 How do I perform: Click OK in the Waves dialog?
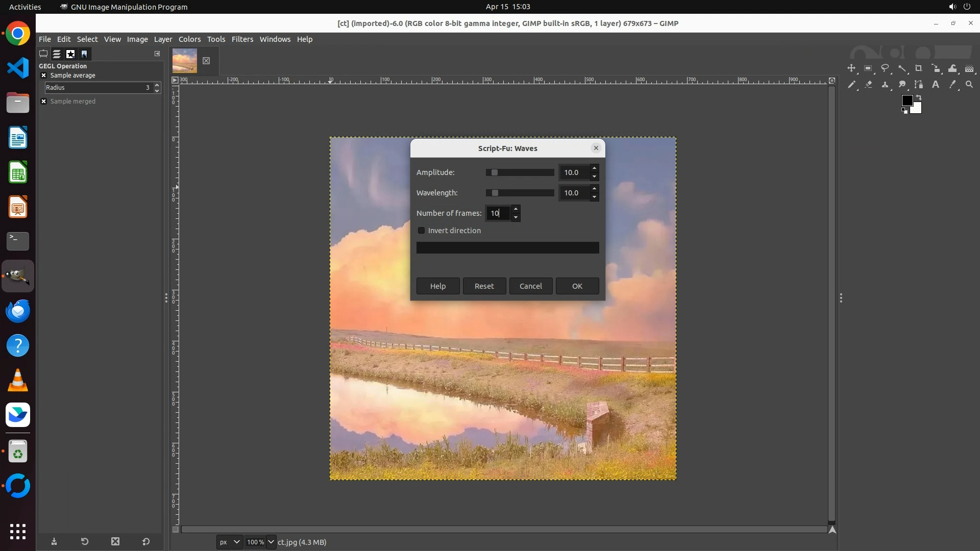(577, 286)
